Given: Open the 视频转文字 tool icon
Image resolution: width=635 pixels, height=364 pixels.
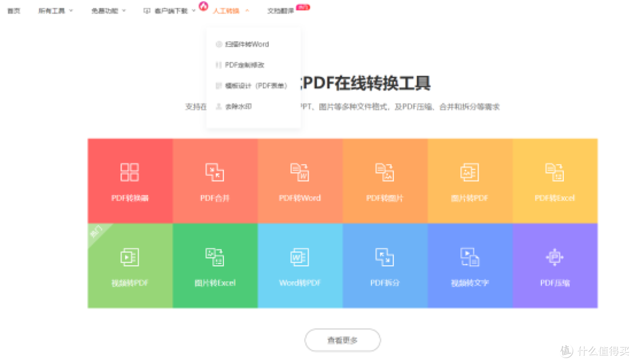Looking at the screenshot, I should pyautogui.click(x=470, y=257).
